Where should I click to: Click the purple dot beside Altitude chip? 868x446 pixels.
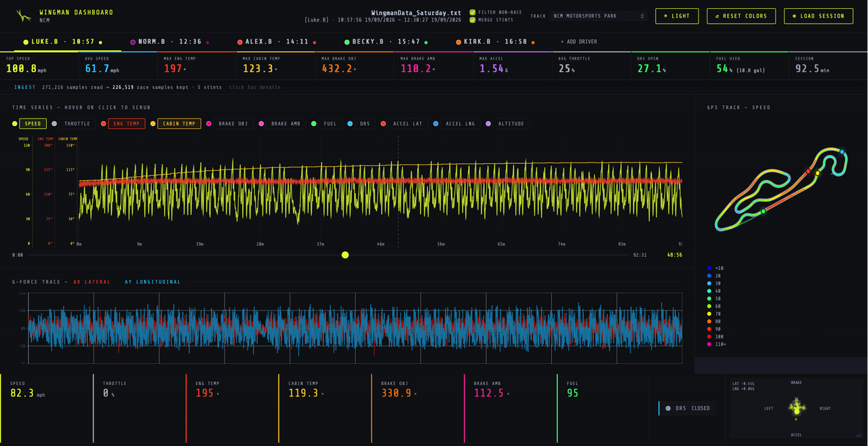click(x=488, y=124)
